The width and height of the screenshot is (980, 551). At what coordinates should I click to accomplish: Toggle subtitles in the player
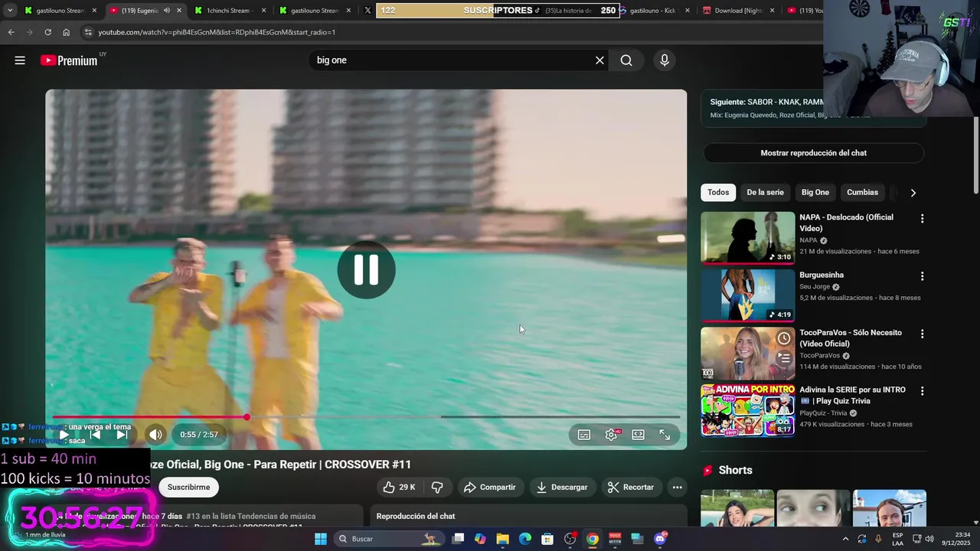point(584,435)
